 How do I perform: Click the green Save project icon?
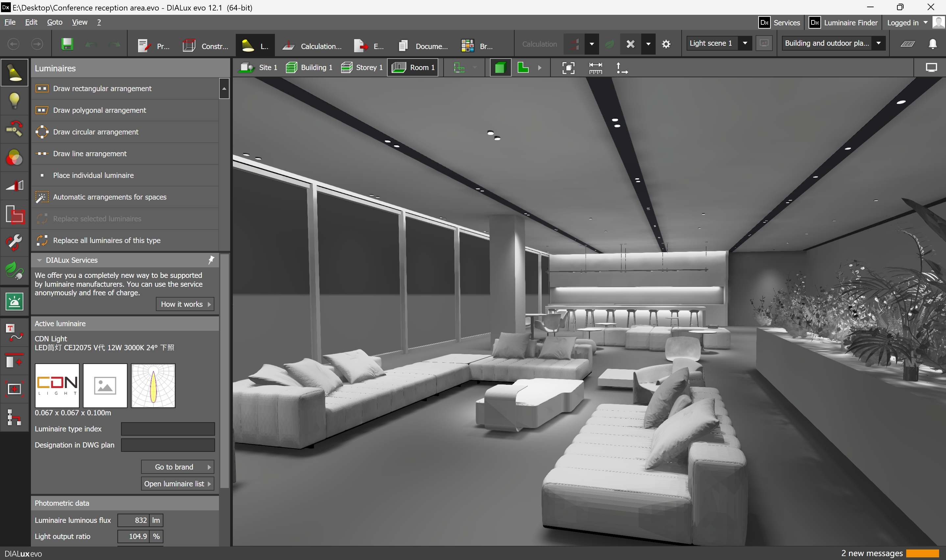click(x=67, y=44)
